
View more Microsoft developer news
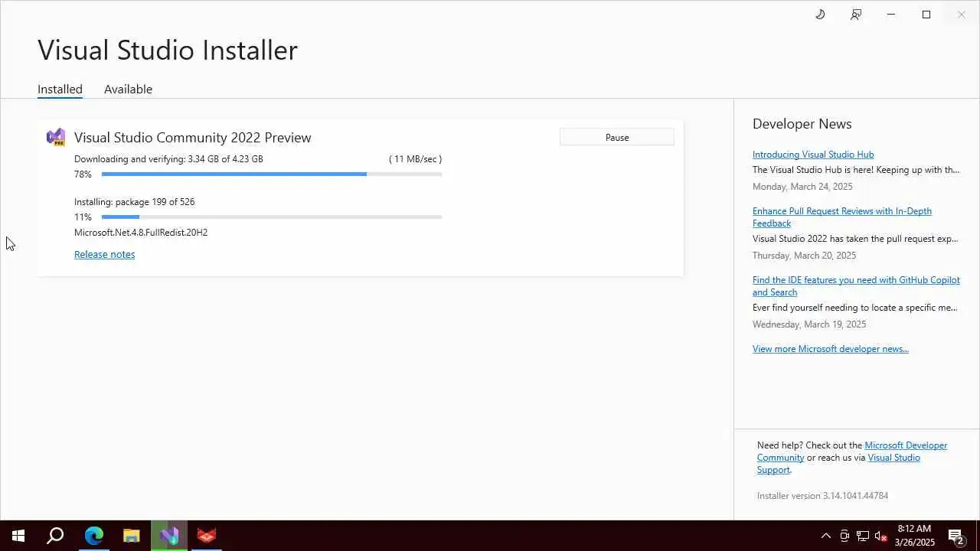coord(831,348)
